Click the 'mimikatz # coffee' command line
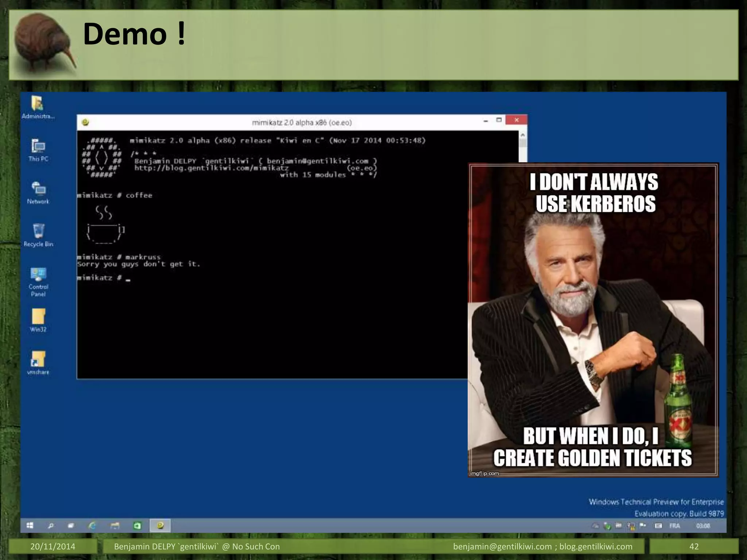This screenshot has height=560, width=747. [x=115, y=195]
